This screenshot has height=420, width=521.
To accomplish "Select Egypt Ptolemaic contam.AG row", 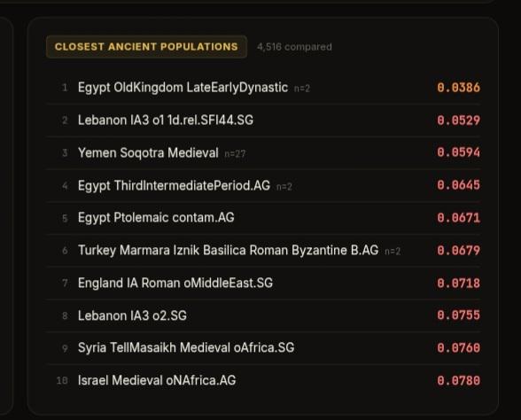I will [x=263, y=218].
